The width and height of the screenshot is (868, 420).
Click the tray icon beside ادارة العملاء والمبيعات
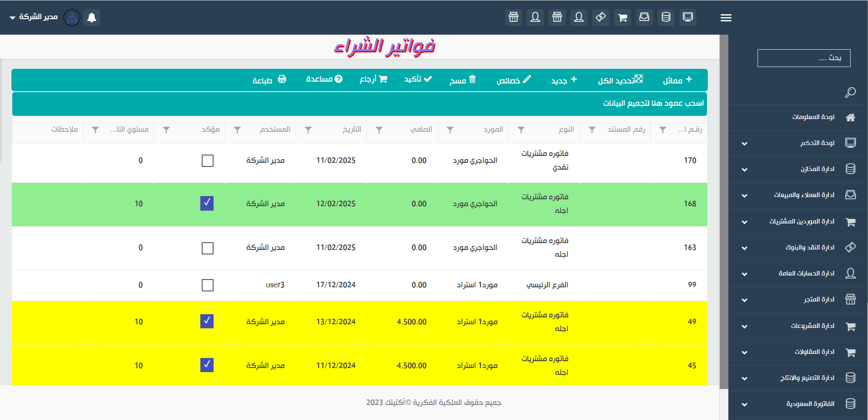850,195
